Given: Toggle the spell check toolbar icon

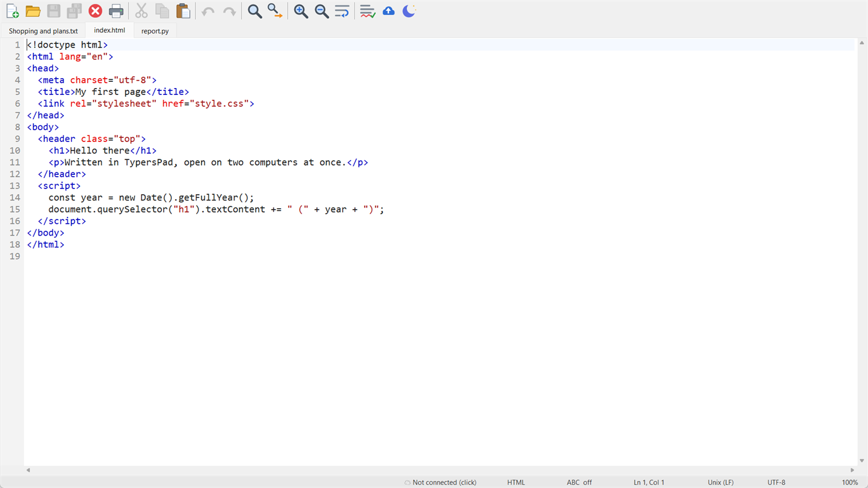Looking at the screenshot, I should (x=367, y=11).
